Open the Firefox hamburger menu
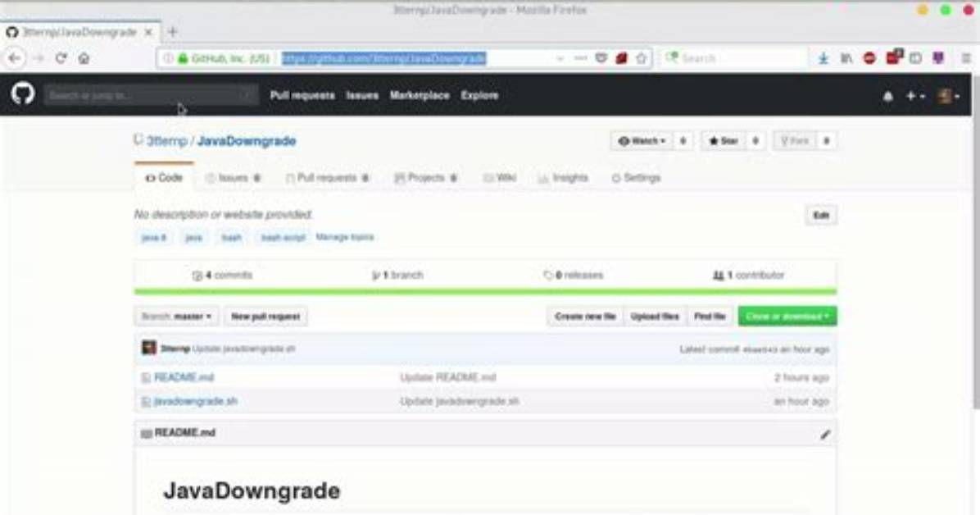The height and width of the screenshot is (515, 980). pyautogui.click(x=966, y=58)
